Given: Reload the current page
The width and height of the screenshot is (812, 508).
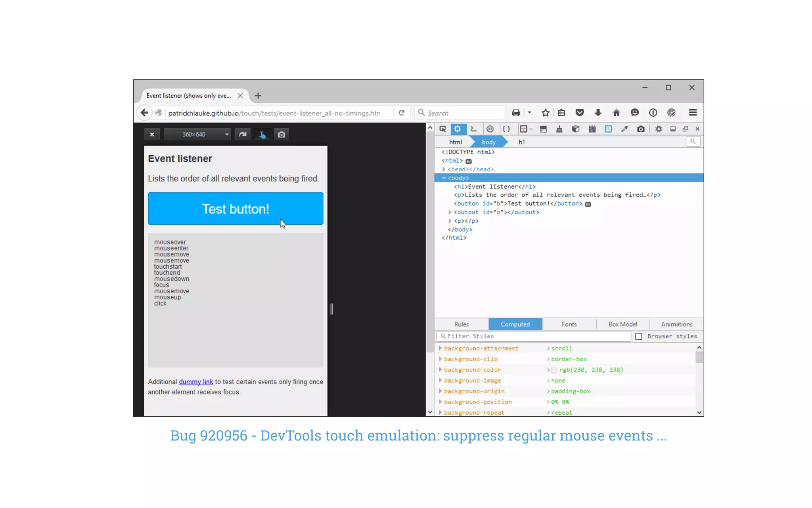Looking at the screenshot, I should [402, 113].
